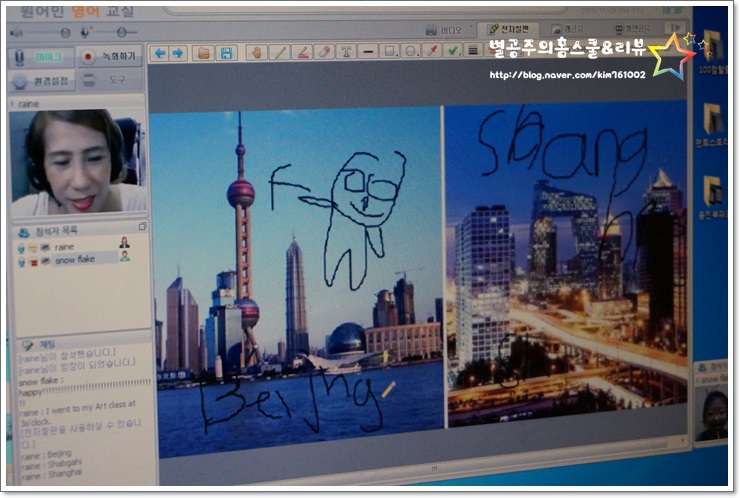Click the Shanghai skyline whiteboard image

(296, 281)
